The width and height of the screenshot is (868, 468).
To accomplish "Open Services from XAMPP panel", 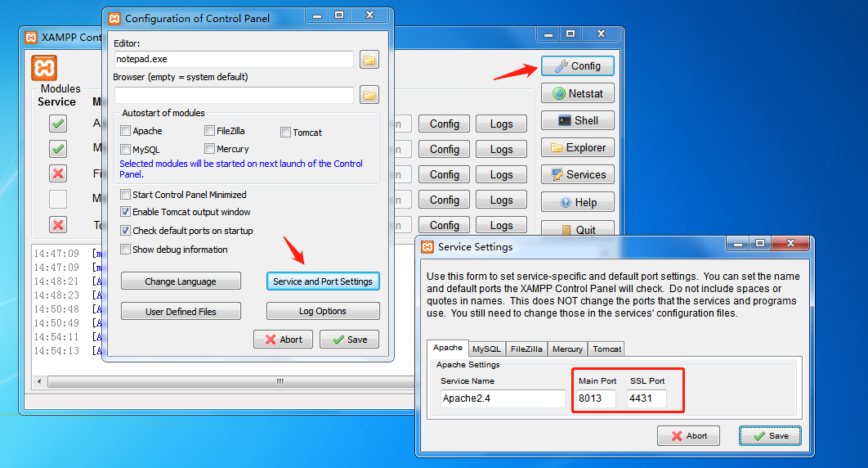I will pyautogui.click(x=578, y=174).
